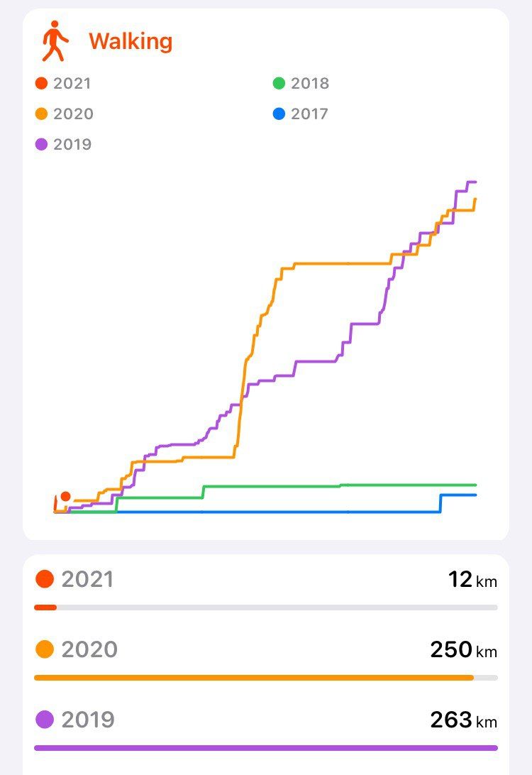Tap the 2017 blue legend dot
Image resolution: width=532 pixels, height=775 pixels.
(x=279, y=114)
